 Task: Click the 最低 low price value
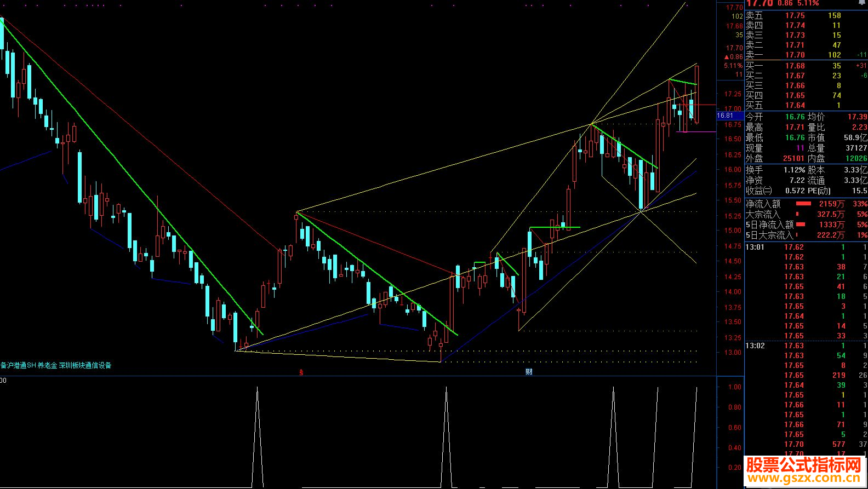(795, 137)
